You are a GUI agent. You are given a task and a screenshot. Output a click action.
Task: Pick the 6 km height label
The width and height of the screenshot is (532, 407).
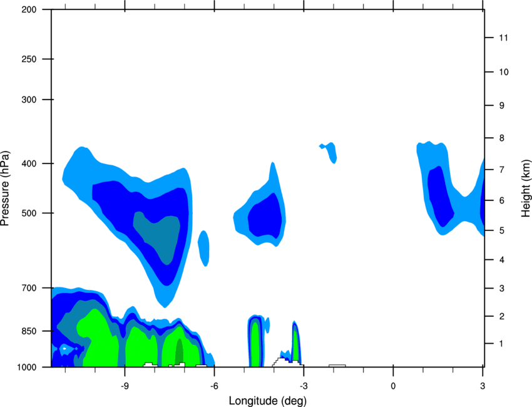coord(502,200)
